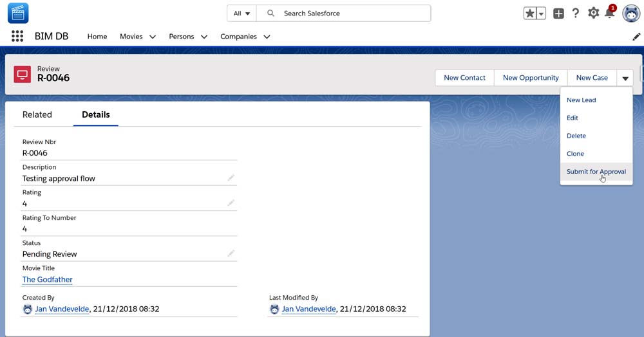Image resolution: width=644 pixels, height=337 pixels.
Task: Toggle the more actions dropdown arrow
Action: click(625, 78)
